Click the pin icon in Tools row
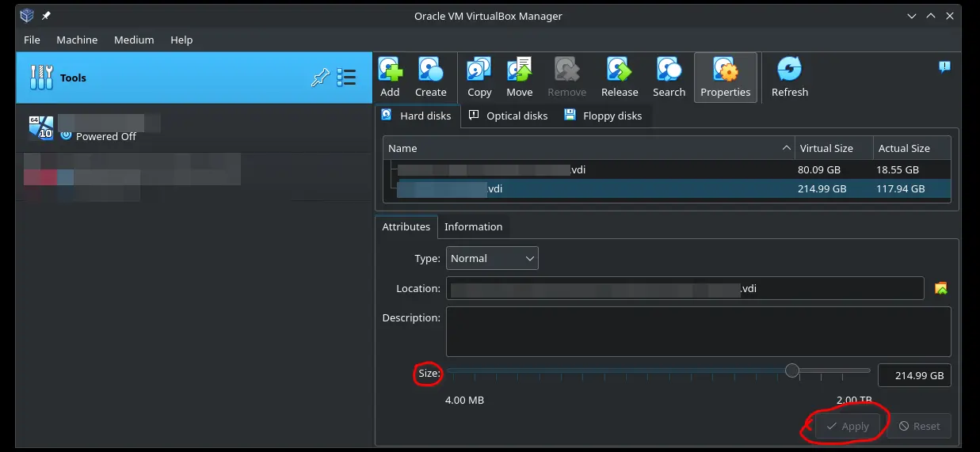The height and width of the screenshot is (452, 980). click(320, 78)
